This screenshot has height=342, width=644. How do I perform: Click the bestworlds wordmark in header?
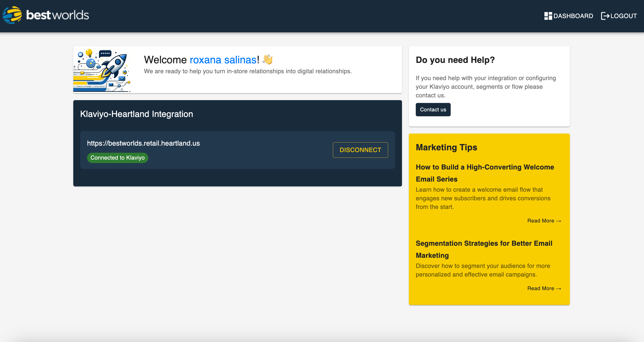(58, 15)
